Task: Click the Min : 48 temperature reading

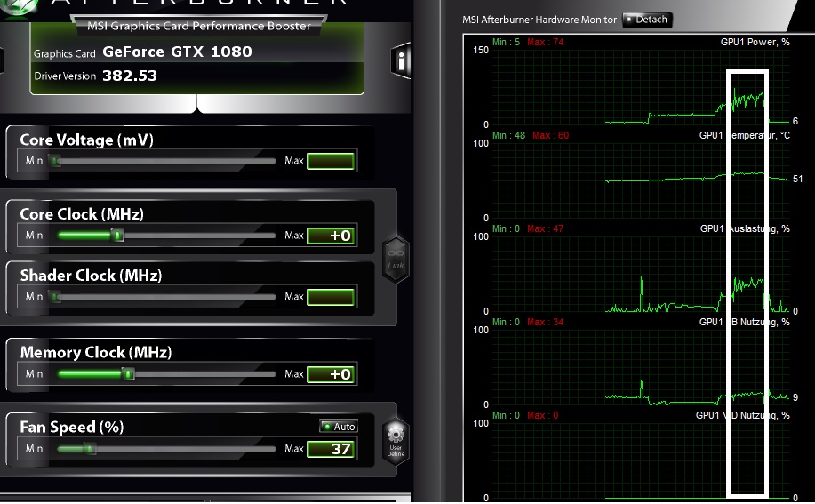Action: coord(509,136)
